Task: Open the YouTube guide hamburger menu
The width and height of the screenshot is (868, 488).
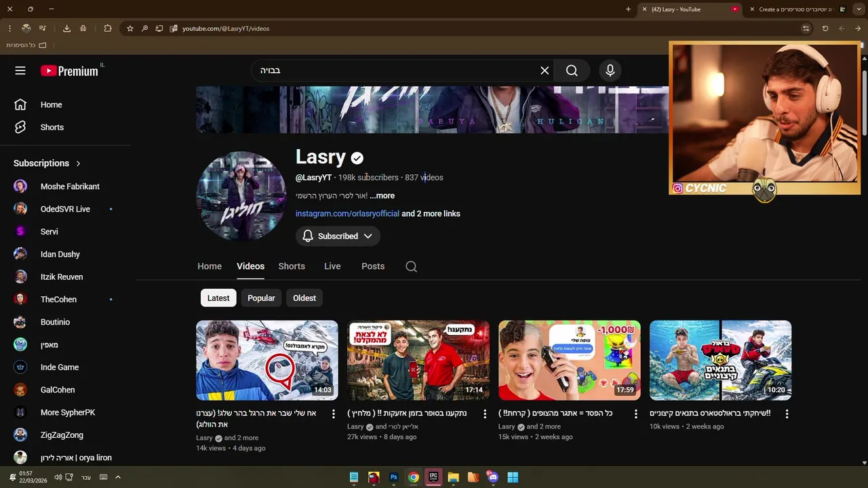Action: click(x=20, y=70)
